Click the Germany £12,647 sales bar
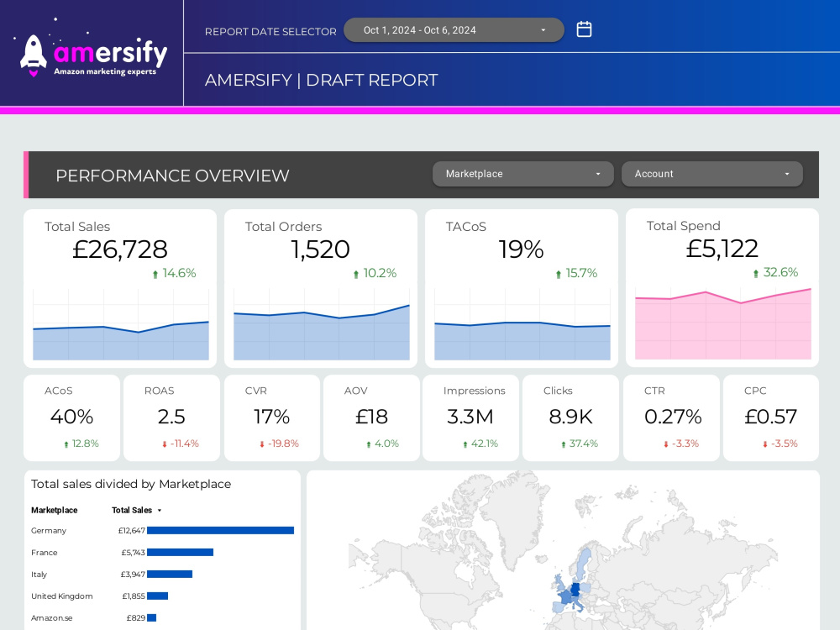Screen dimensions: 840x630 click(x=220, y=530)
